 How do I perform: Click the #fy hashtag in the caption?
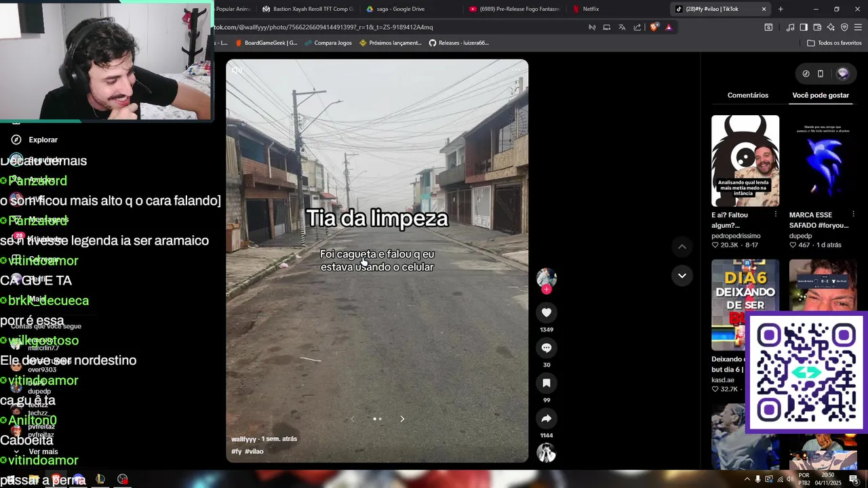tap(236, 451)
